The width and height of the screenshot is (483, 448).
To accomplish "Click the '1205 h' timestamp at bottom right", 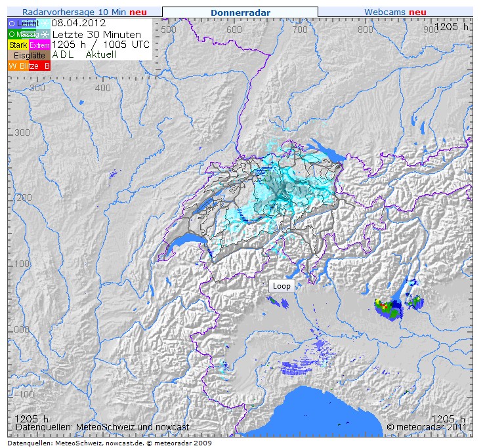I will tap(448, 418).
